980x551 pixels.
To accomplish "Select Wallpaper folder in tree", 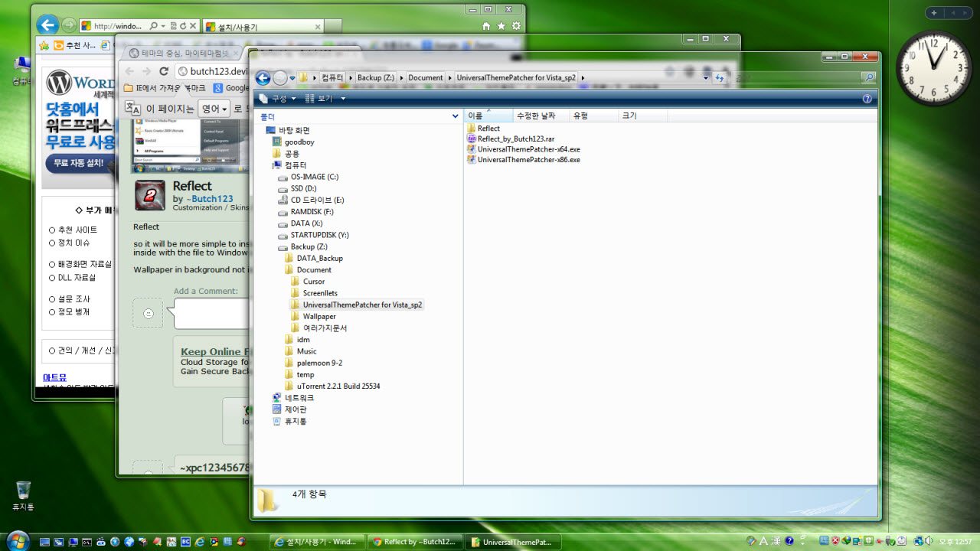I will (x=313, y=316).
